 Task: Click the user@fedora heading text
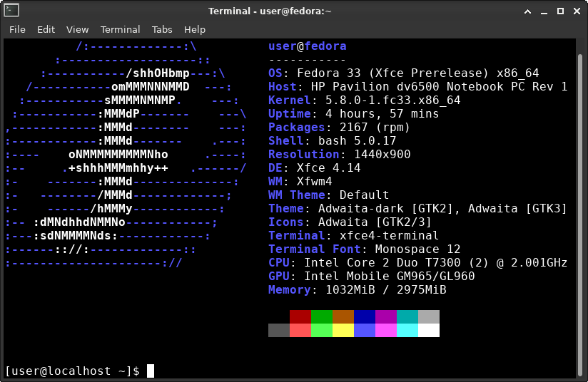click(307, 46)
